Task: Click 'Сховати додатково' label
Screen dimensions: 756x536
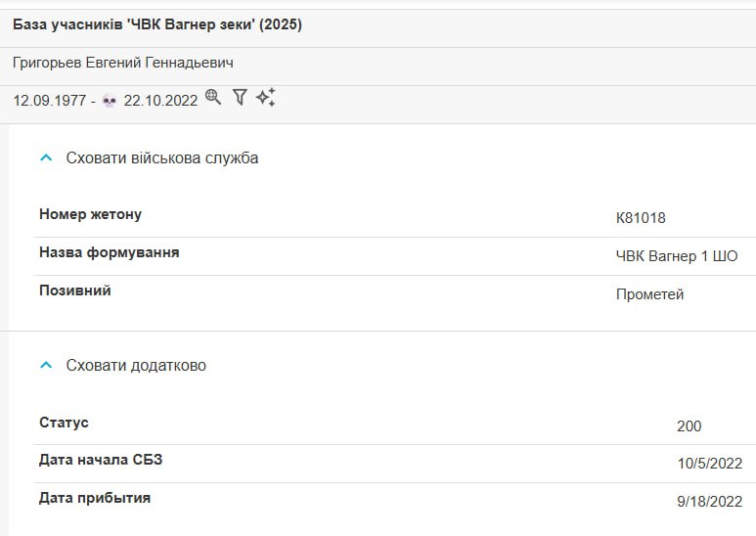Action: (x=136, y=366)
